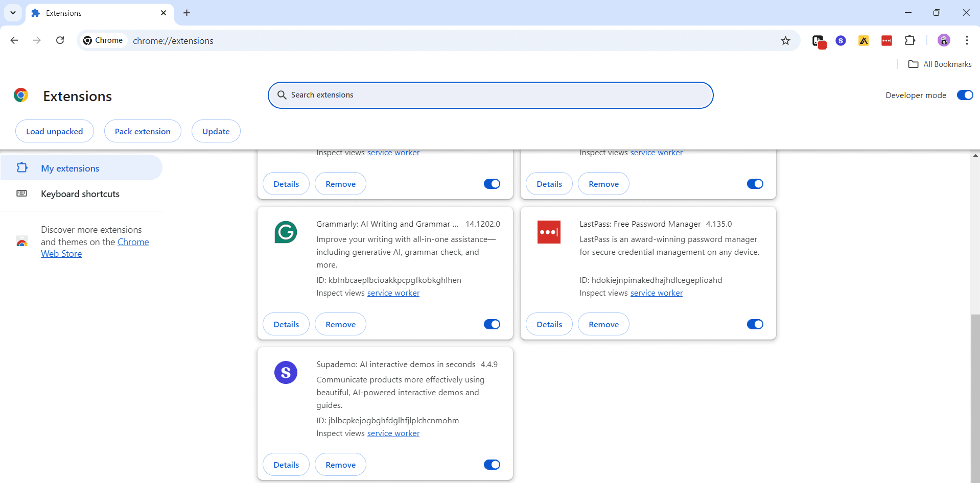Select My extensions in the sidebar
980x483 pixels.
[x=70, y=168]
